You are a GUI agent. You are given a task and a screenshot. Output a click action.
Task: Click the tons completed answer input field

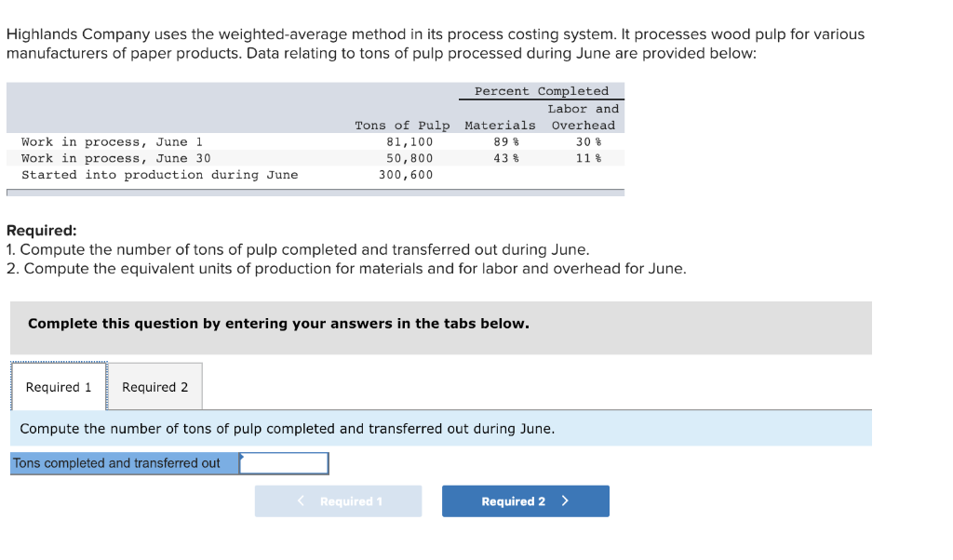point(284,462)
